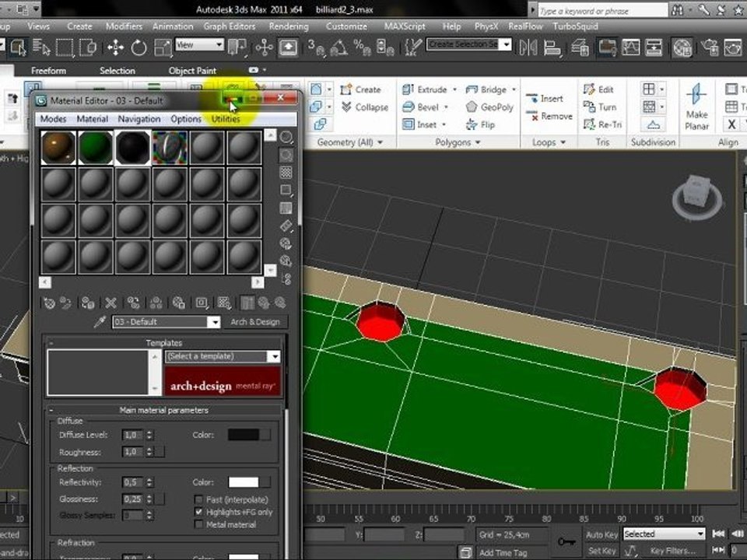This screenshot has width=747, height=560.
Task: Expand the Loops ribbon panel
Action: click(x=549, y=142)
